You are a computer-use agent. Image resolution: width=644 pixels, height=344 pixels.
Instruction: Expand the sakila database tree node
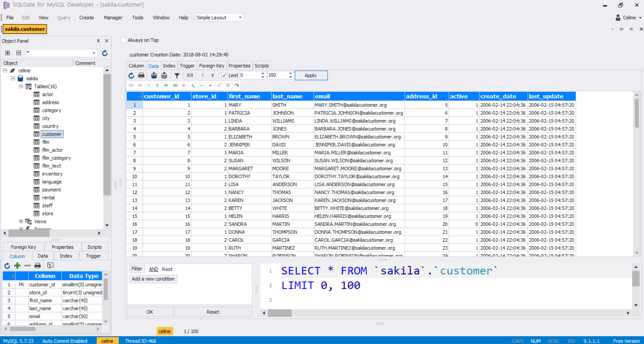tap(13, 78)
